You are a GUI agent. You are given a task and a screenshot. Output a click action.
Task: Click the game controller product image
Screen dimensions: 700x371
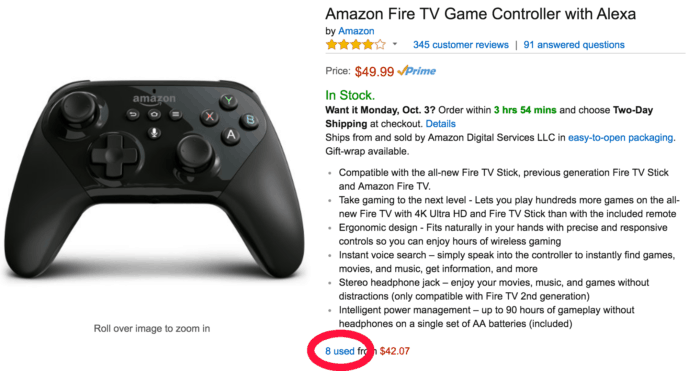click(154, 179)
